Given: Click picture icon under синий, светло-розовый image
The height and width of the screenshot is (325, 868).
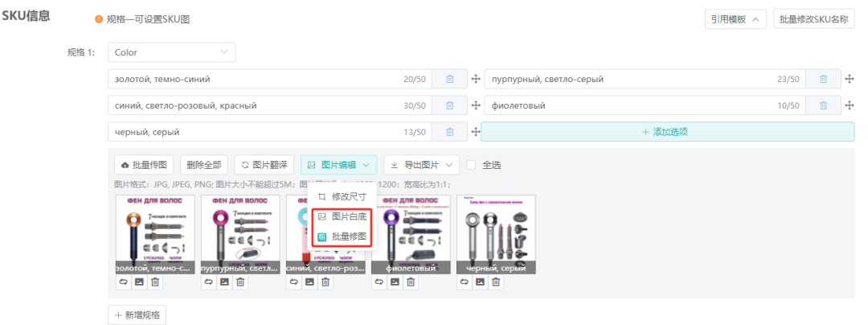Looking at the screenshot, I should coord(309,282).
